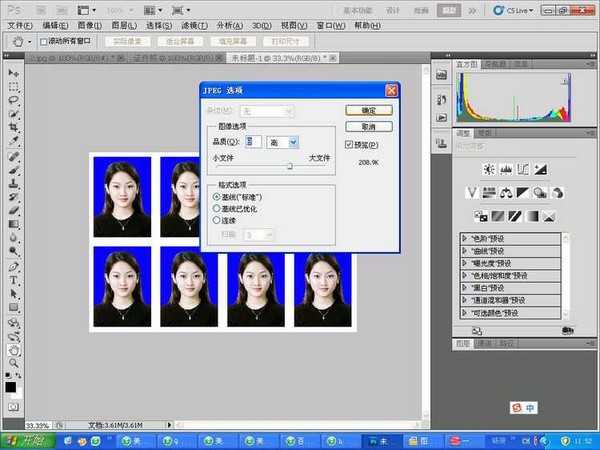Click the file size quality slider
600x450 pixels.
click(x=289, y=167)
